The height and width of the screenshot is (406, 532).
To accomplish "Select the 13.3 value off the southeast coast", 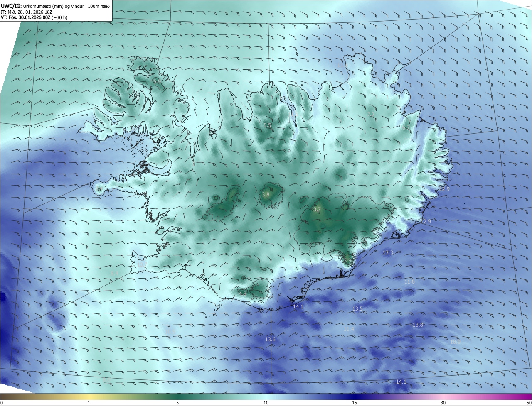I will click(x=388, y=252).
